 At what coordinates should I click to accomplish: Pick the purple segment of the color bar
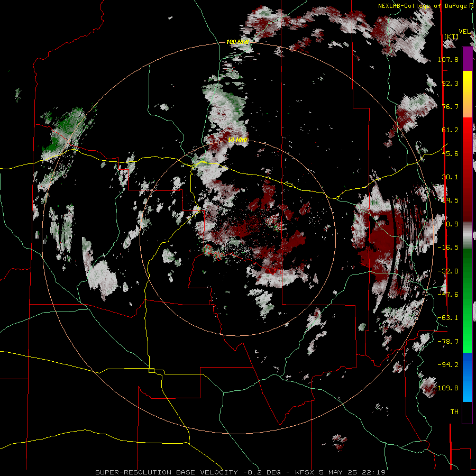pos(467,59)
